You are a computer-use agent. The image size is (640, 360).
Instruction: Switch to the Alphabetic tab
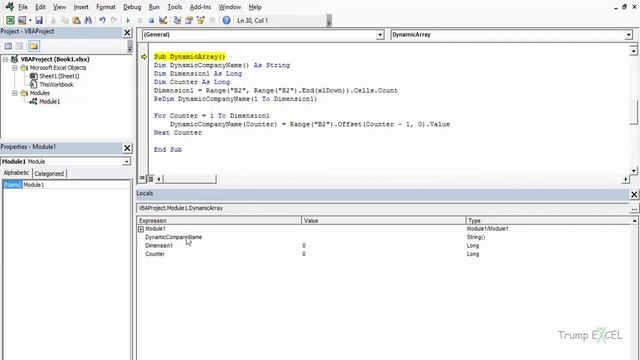pyautogui.click(x=16, y=173)
